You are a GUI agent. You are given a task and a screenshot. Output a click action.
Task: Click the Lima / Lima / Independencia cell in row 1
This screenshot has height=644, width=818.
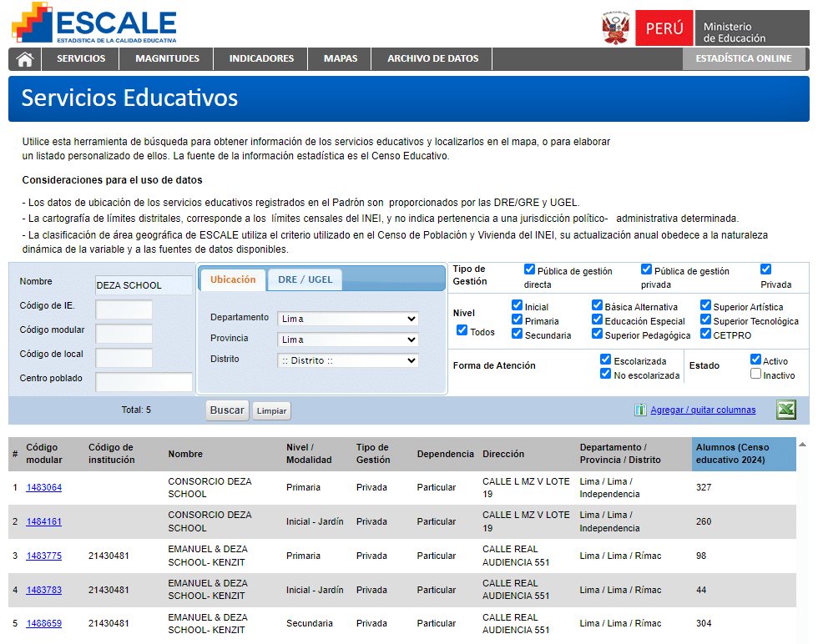tap(609, 487)
